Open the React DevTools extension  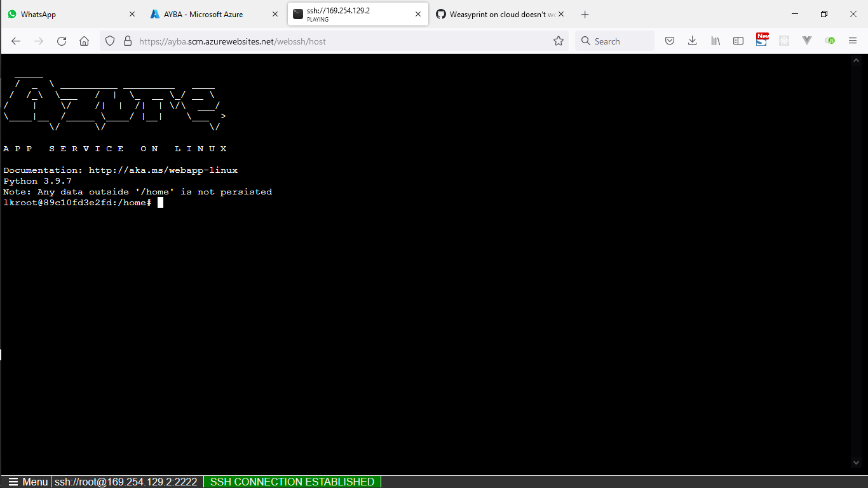coord(783,41)
